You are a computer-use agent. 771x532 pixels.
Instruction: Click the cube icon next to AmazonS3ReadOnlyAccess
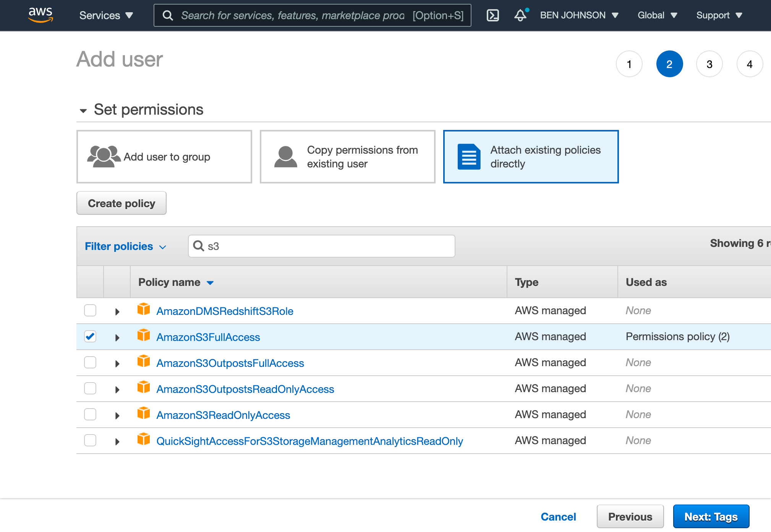pyautogui.click(x=144, y=413)
